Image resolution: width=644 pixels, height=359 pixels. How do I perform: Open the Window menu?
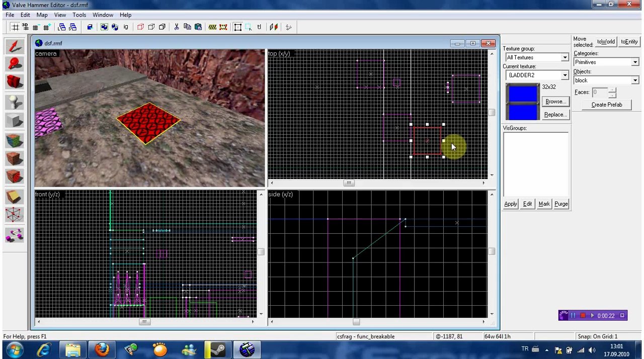tap(103, 15)
